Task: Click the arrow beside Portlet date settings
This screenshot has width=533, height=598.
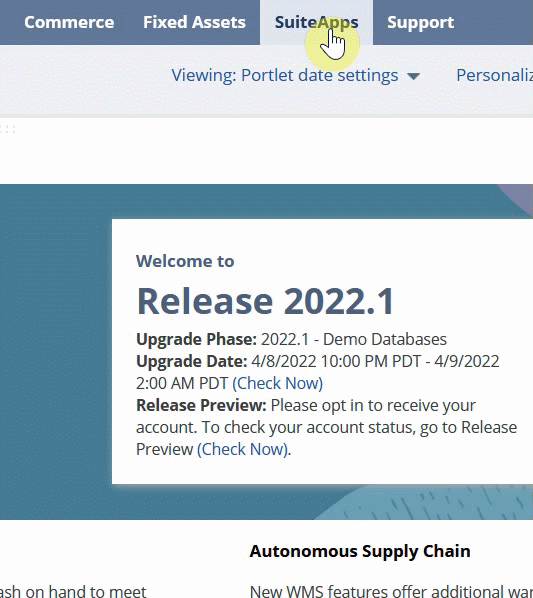Action: tap(413, 76)
